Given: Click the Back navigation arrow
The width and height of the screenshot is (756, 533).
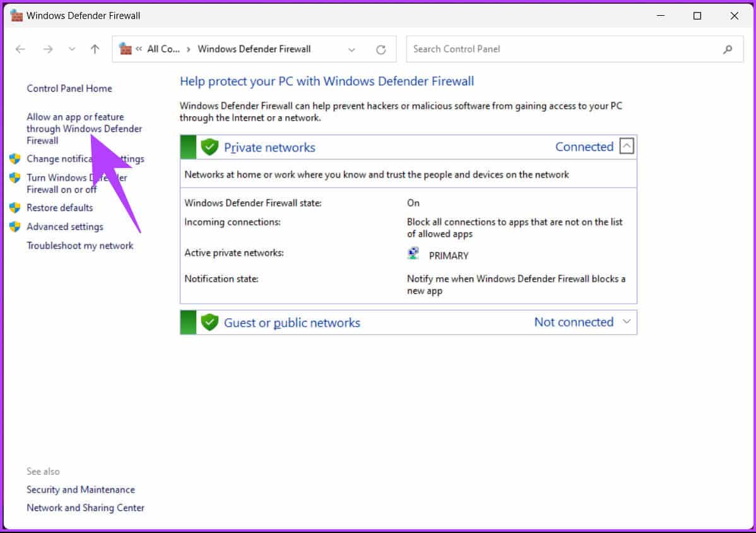Looking at the screenshot, I should pos(20,49).
